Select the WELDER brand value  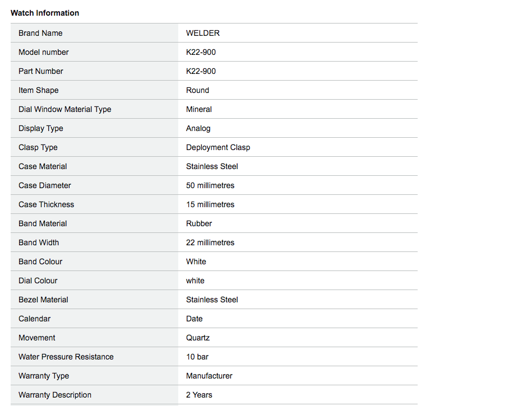pyautogui.click(x=203, y=33)
